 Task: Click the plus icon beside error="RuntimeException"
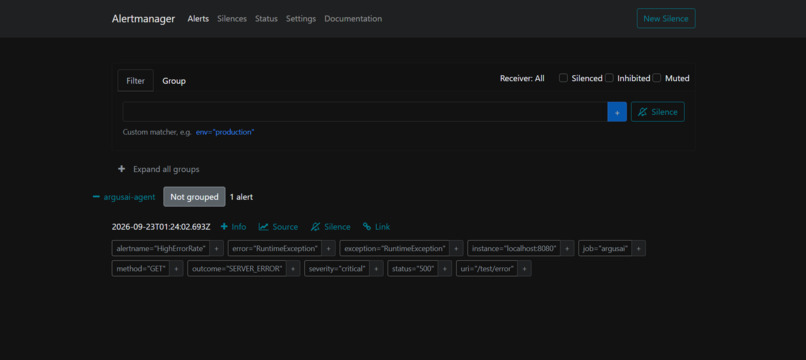328,248
